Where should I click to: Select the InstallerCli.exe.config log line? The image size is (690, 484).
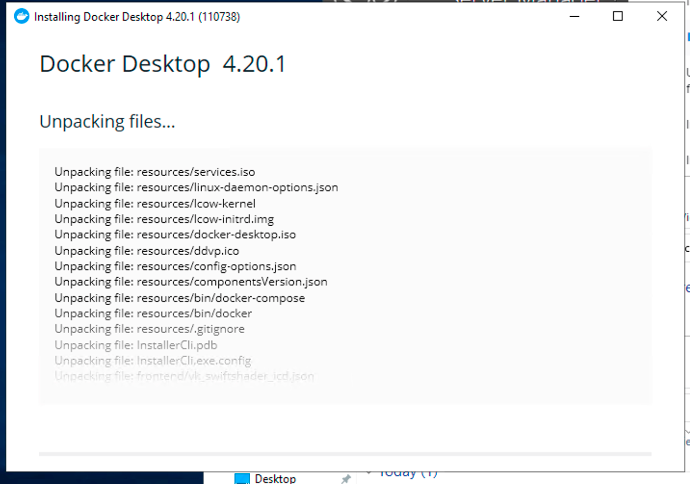(153, 360)
